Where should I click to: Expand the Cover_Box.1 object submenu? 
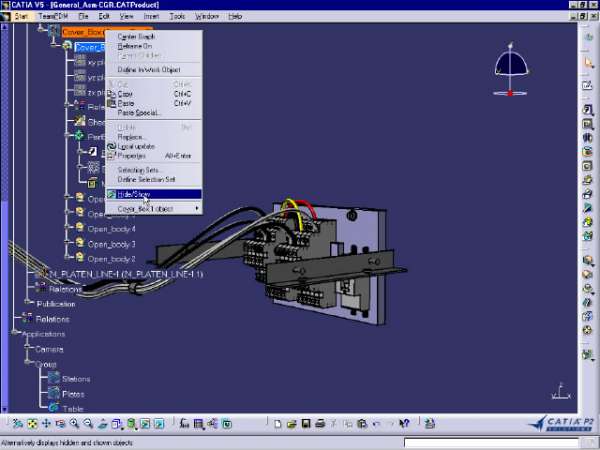tap(154, 209)
